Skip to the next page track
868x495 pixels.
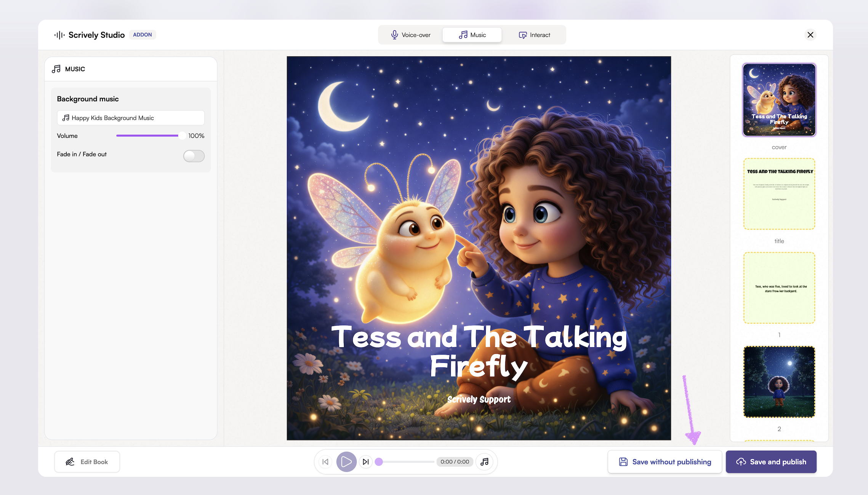366,462
